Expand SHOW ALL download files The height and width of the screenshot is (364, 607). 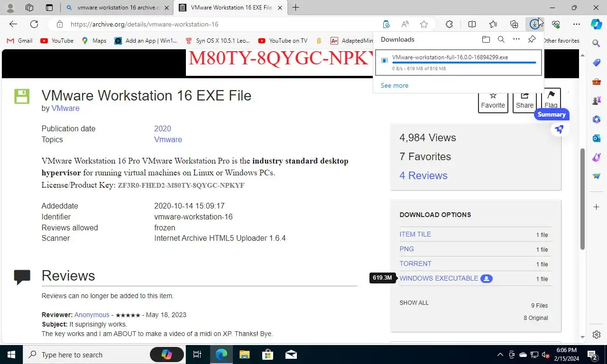(x=414, y=302)
